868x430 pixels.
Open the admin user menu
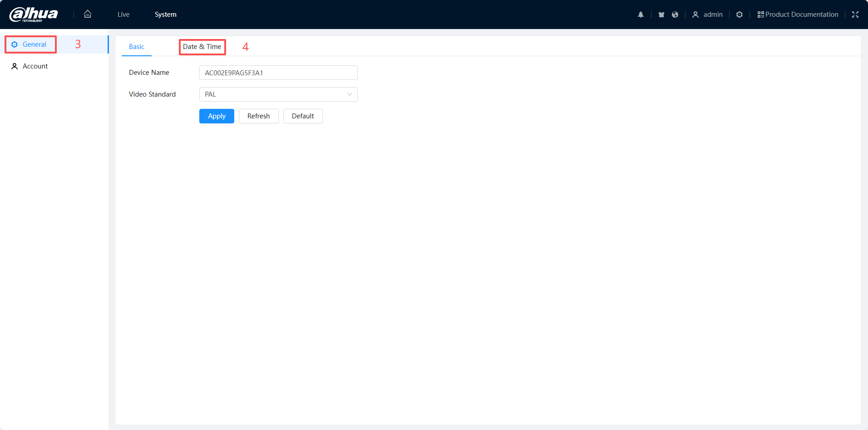point(707,15)
